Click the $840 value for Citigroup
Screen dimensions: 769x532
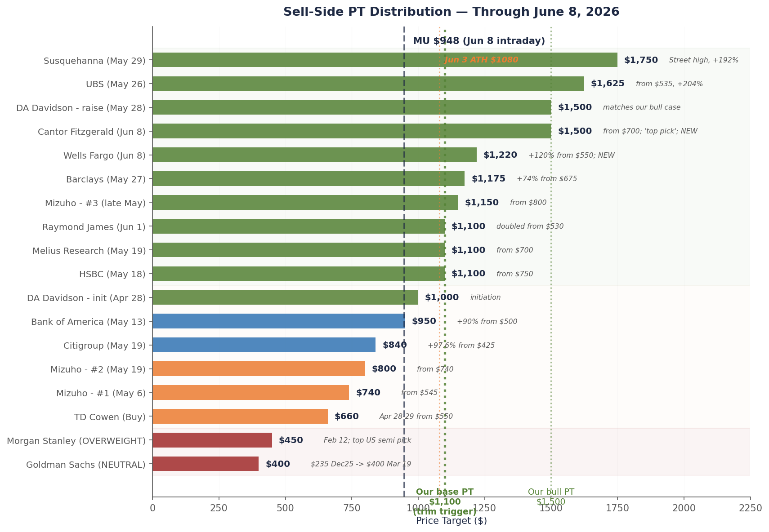pyautogui.click(x=395, y=345)
